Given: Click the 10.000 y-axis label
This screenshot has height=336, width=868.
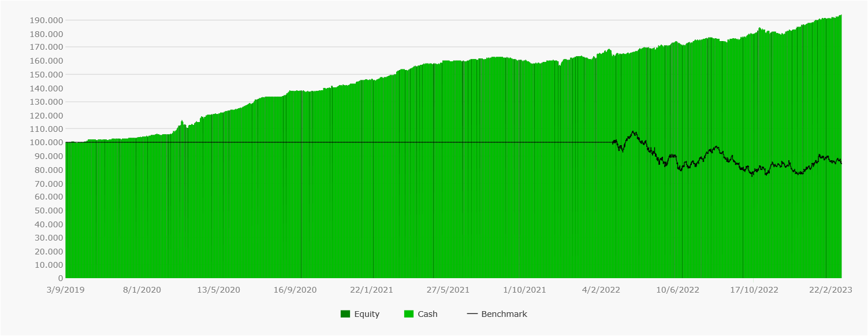Looking at the screenshot, I should (49, 265).
